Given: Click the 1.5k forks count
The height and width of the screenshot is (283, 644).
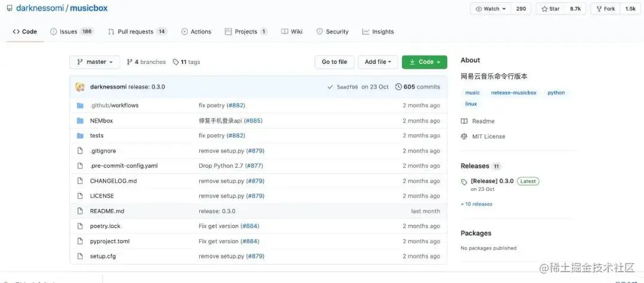Looking at the screenshot, I should [x=630, y=8].
